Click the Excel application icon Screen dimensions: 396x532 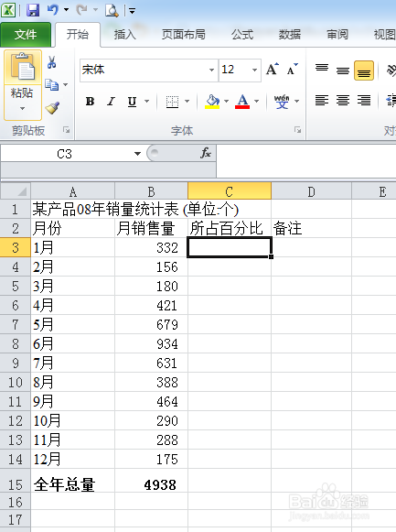pyautogui.click(x=8, y=10)
